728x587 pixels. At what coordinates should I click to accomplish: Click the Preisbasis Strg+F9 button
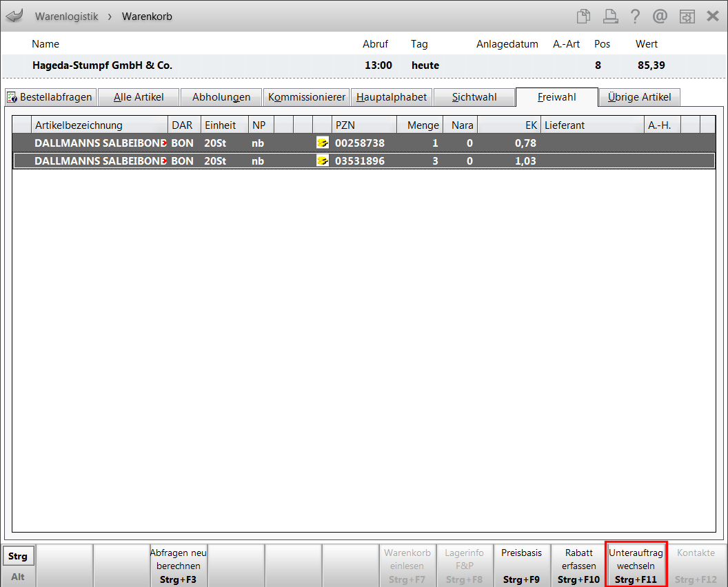pyautogui.click(x=521, y=566)
